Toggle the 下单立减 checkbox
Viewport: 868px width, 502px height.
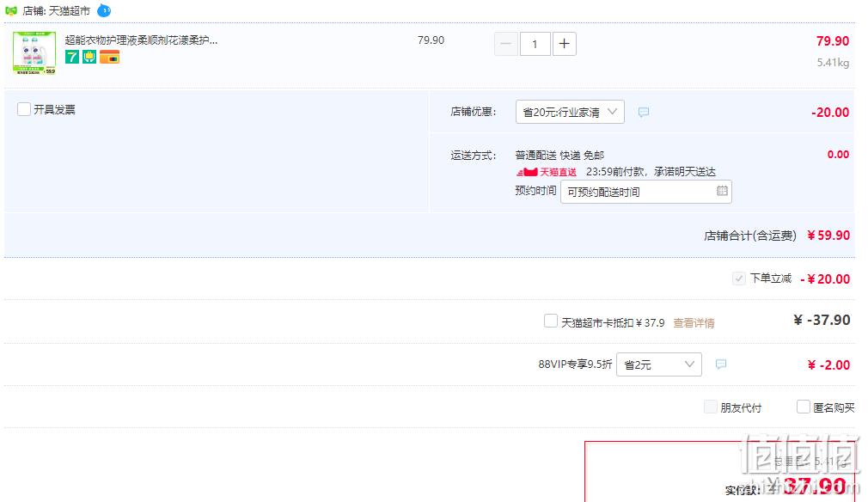click(739, 279)
